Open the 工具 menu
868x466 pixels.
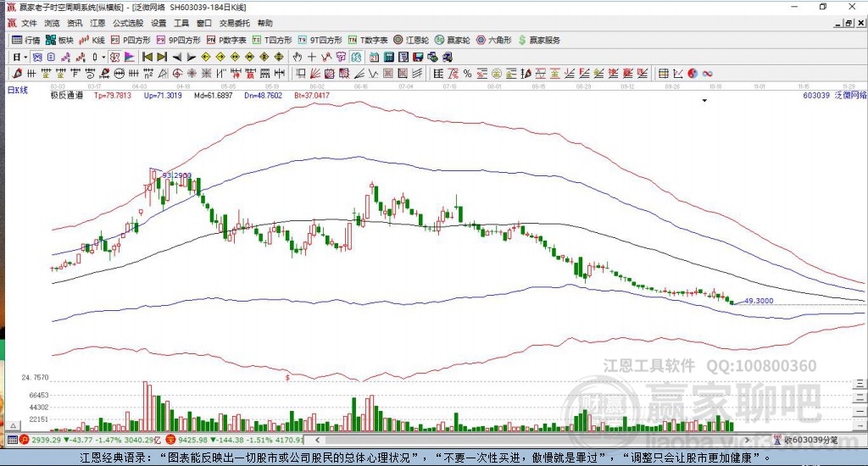pos(181,23)
